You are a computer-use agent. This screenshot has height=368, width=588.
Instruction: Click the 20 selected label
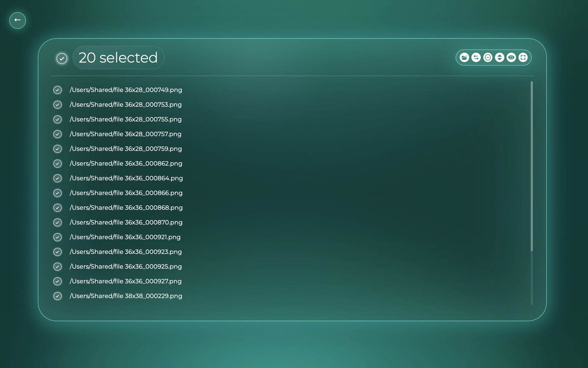tap(118, 58)
